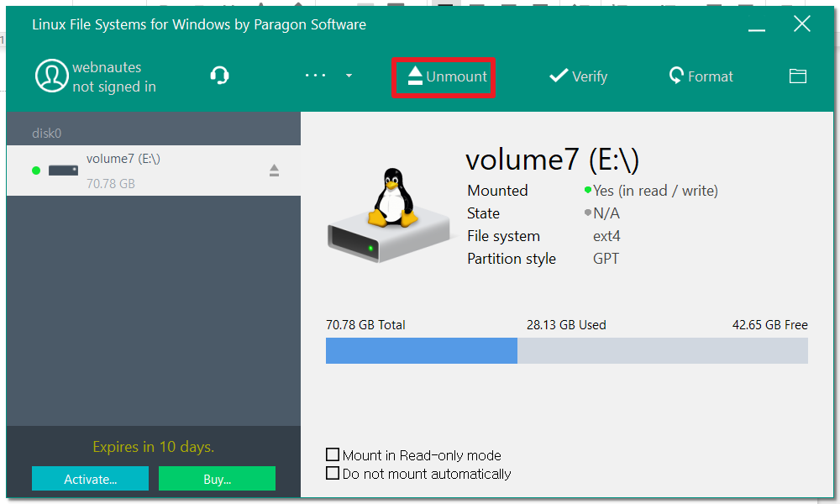
Task: Click the '70.78 GB Total' label
Action: pyautogui.click(x=365, y=325)
